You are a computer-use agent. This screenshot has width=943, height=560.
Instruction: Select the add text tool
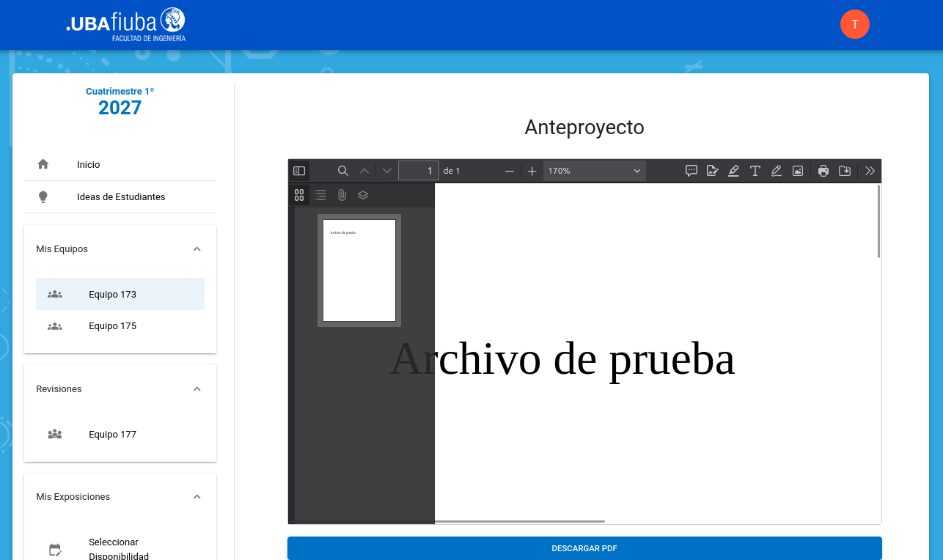pyautogui.click(x=755, y=171)
